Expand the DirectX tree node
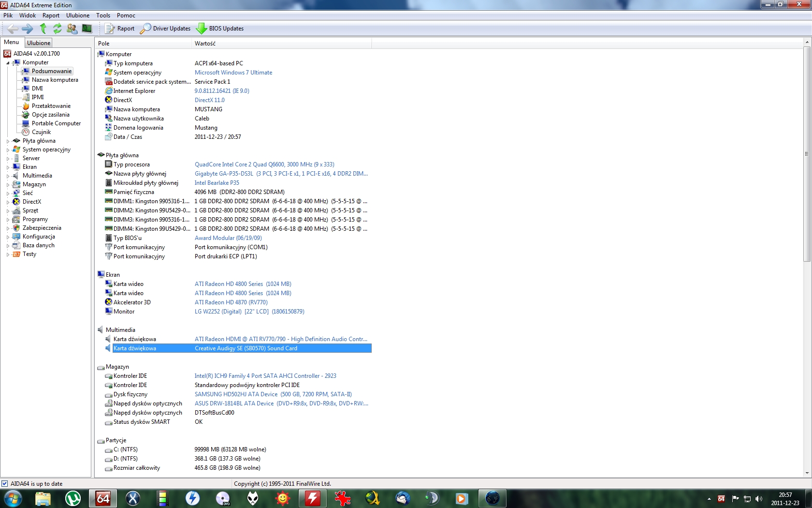 point(8,202)
